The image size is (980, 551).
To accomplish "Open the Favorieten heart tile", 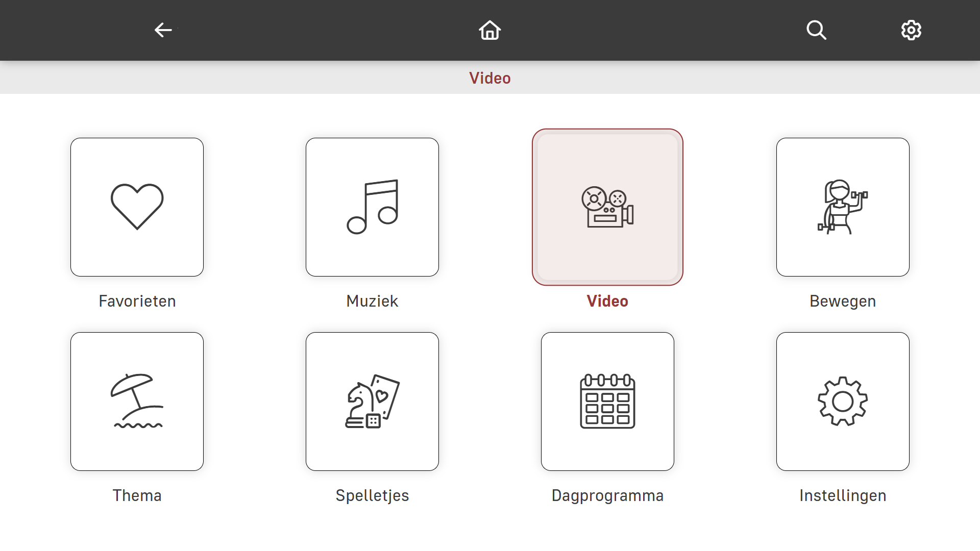I will 137,207.
